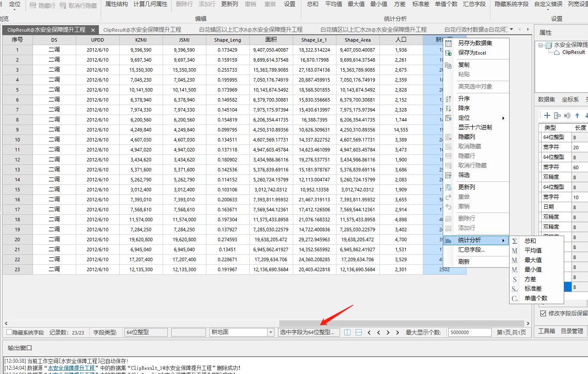Click 设置 button in edit group

(x=290, y=4)
